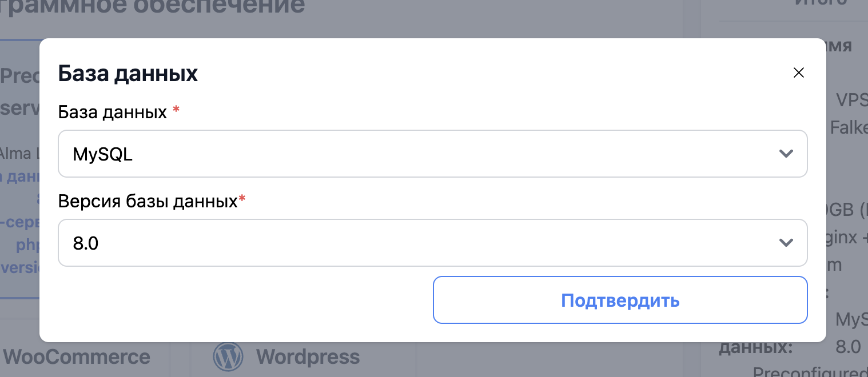
Task: Open the MySQL database type dropdown
Action: (433, 154)
